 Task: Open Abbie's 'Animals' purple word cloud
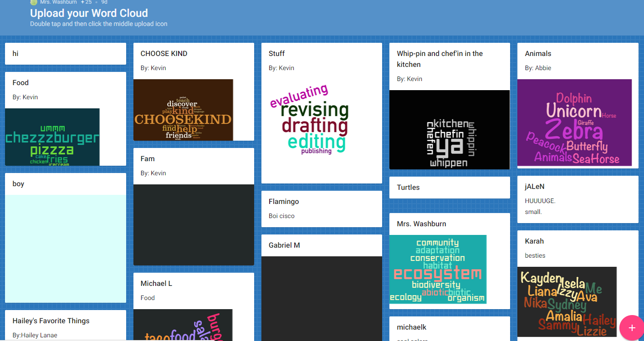pos(574,123)
